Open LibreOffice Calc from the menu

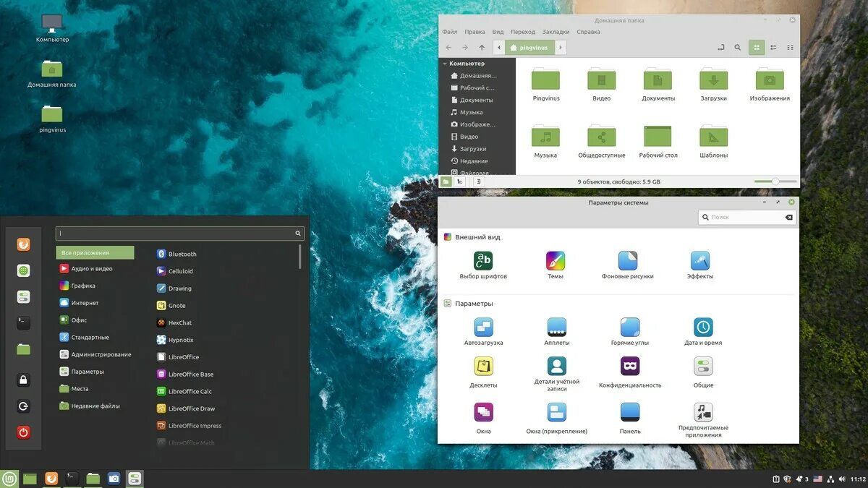pyautogui.click(x=184, y=391)
